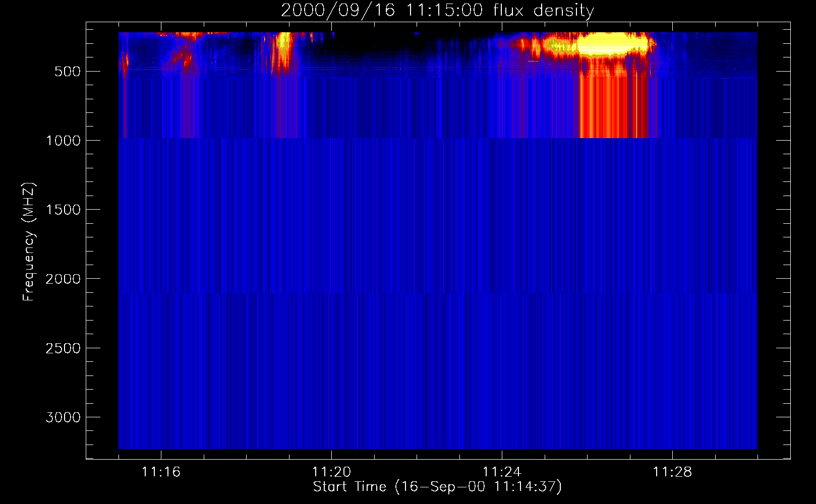The width and height of the screenshot is (816, 504).
Task: Click the 'Frequency (MHZ)' axis label
Action: pyautogui.click(x=29, y=242)
